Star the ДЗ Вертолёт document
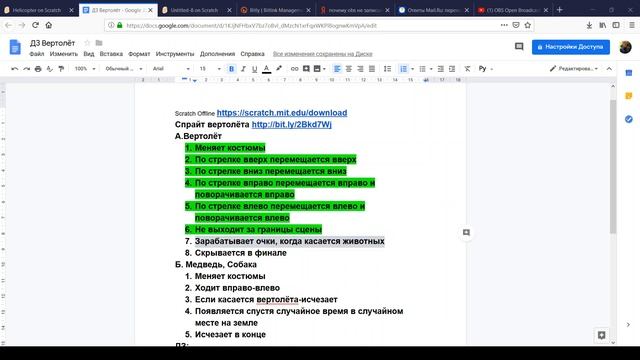Screen dimensions: 640x360 (x=87, y=43)
